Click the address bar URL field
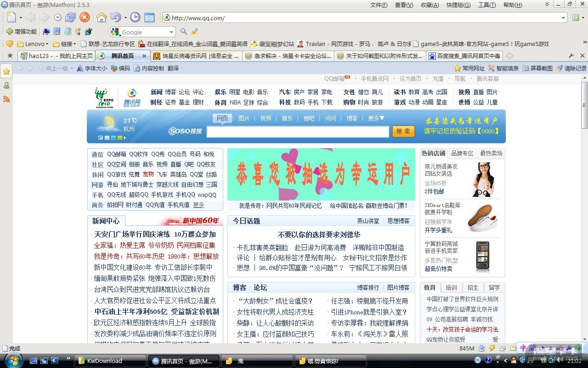Screen dimensions: 588x368 point(365,18)
